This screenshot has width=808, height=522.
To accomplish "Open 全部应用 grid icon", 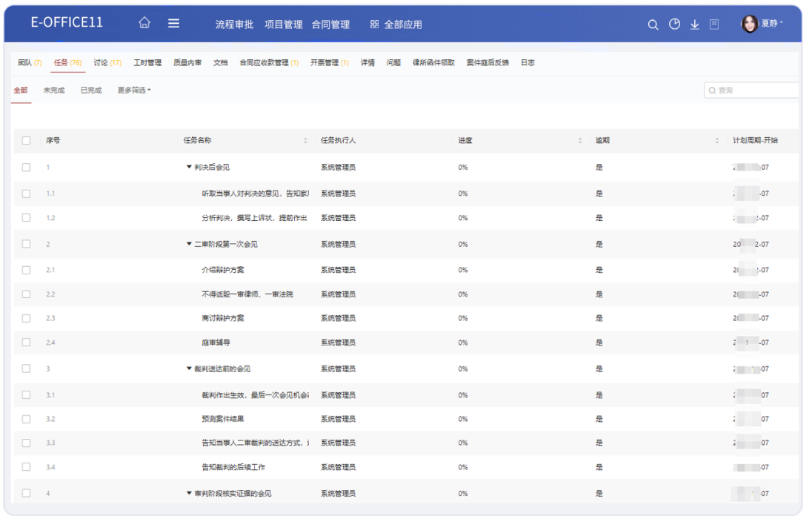I will click(x=374, y=24).
